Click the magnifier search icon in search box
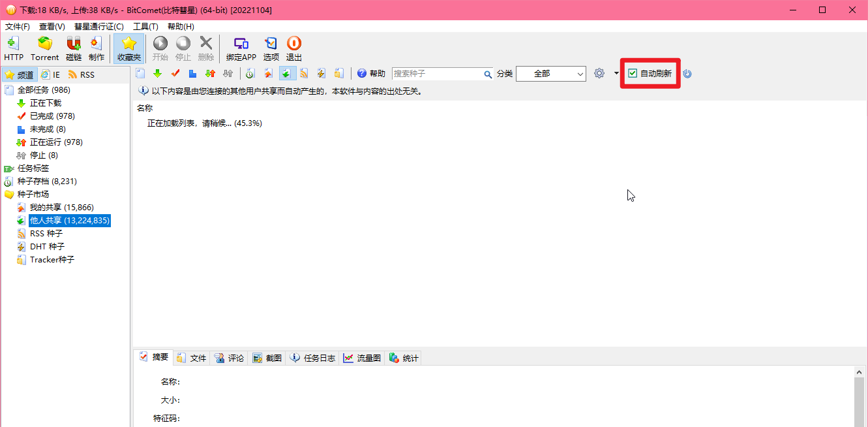The image size is (868, 427). [487, 74]
